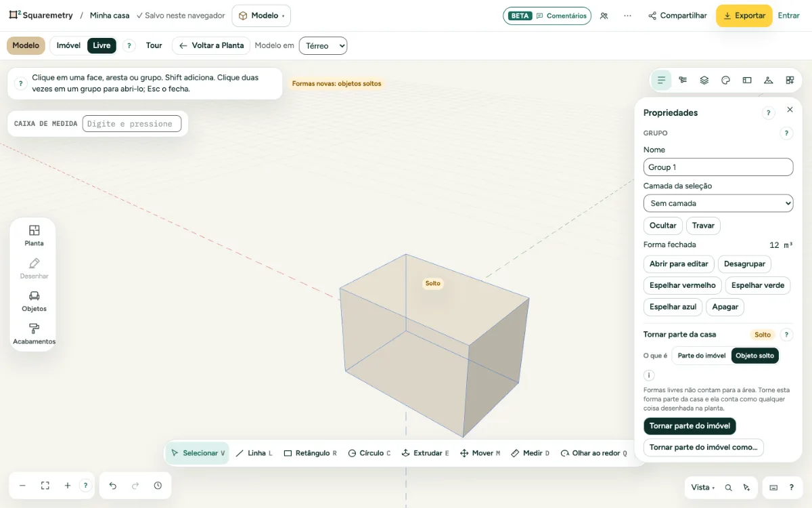Viewport: 812px width, 508px height.
Task: Click Tornar parte do imóvel button
Action: 690,426
